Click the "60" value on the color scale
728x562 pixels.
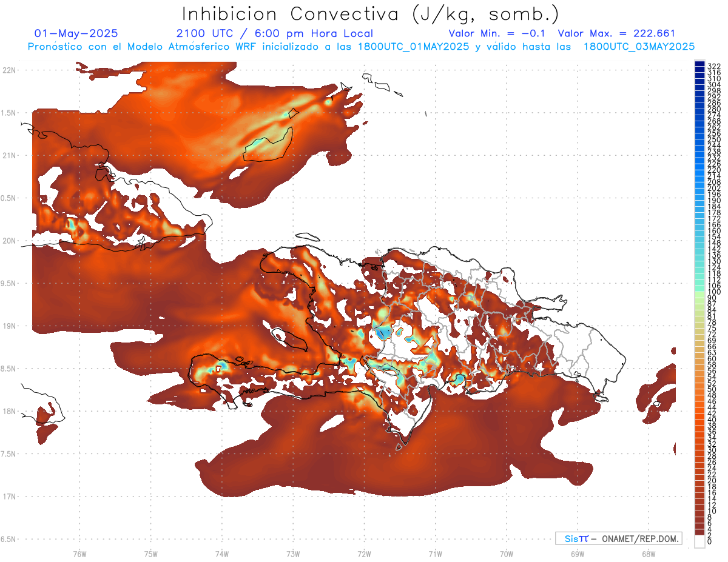pos(712,359)
